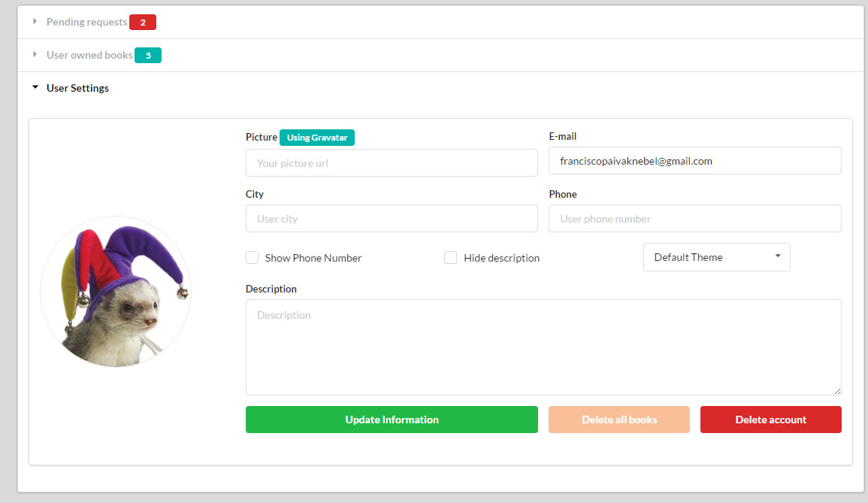Screen dimensions: 868x503
Task: Click the Description field label
Action: 271,289
